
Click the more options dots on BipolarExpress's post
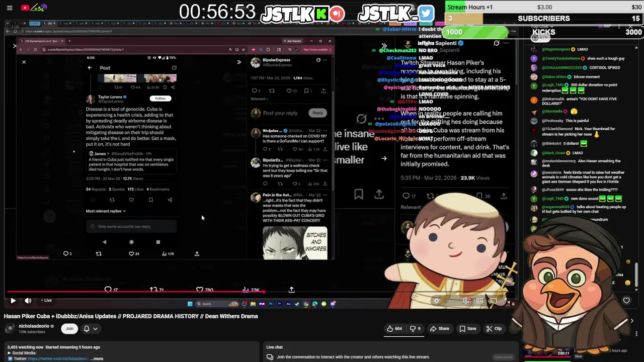pos(325,60)
